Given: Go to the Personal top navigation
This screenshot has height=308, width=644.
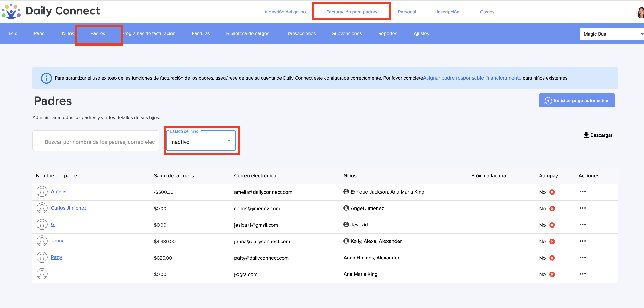Looking at the screenshot, I should [407, 12].
